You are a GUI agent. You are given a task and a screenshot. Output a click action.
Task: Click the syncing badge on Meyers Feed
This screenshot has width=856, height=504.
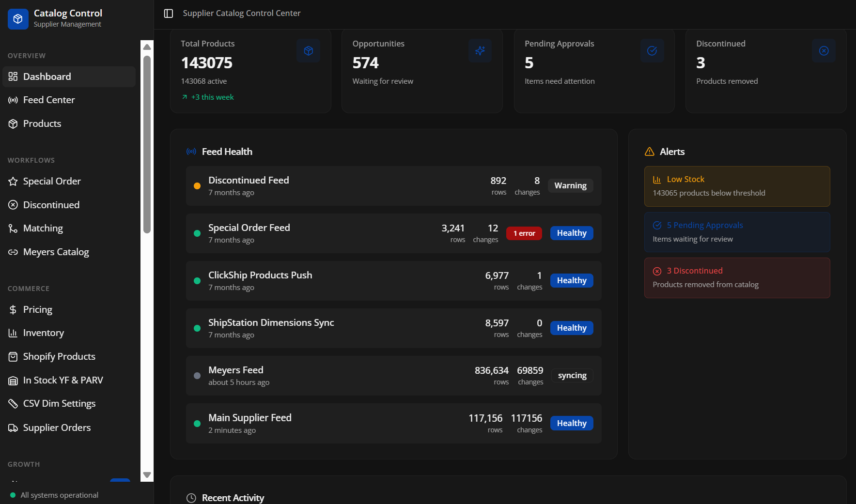572,376
